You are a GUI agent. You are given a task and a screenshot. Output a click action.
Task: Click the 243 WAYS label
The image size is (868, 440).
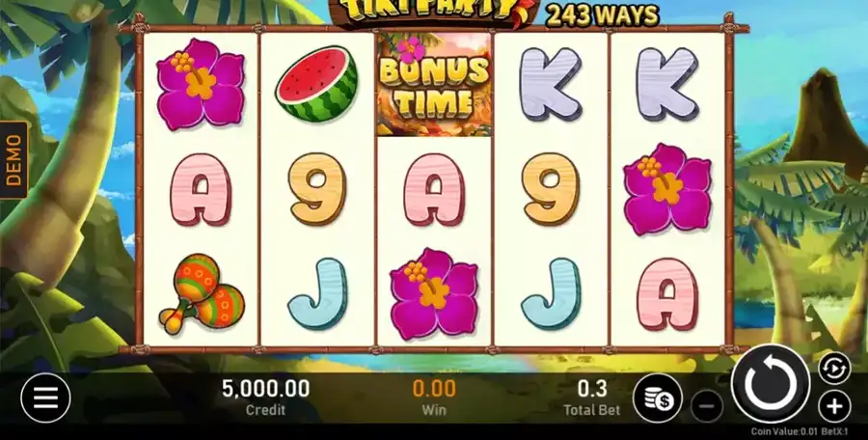point(602,16)
